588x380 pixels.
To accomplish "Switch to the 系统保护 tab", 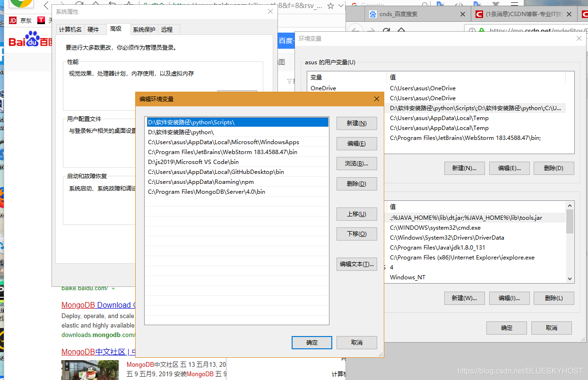I will 144,29.
